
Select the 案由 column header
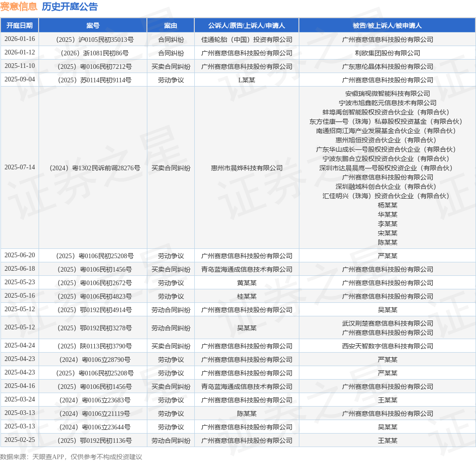tap(171, 26)
